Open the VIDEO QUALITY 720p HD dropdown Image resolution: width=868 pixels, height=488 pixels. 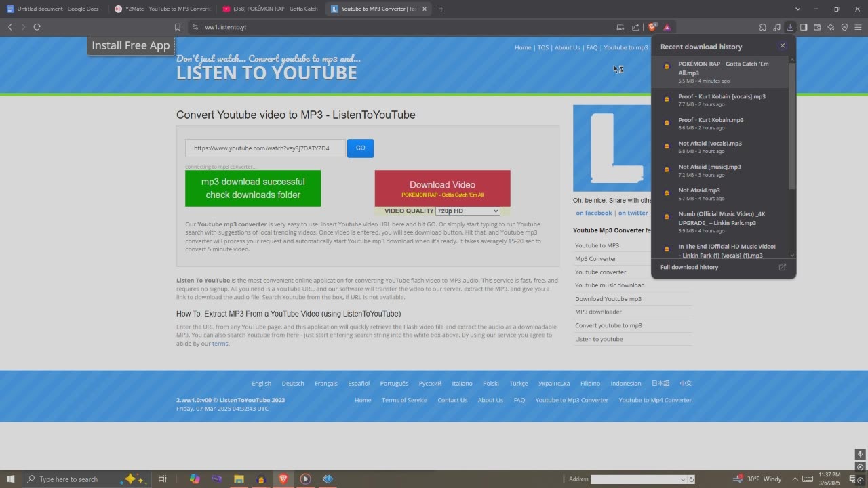[467, 211]
